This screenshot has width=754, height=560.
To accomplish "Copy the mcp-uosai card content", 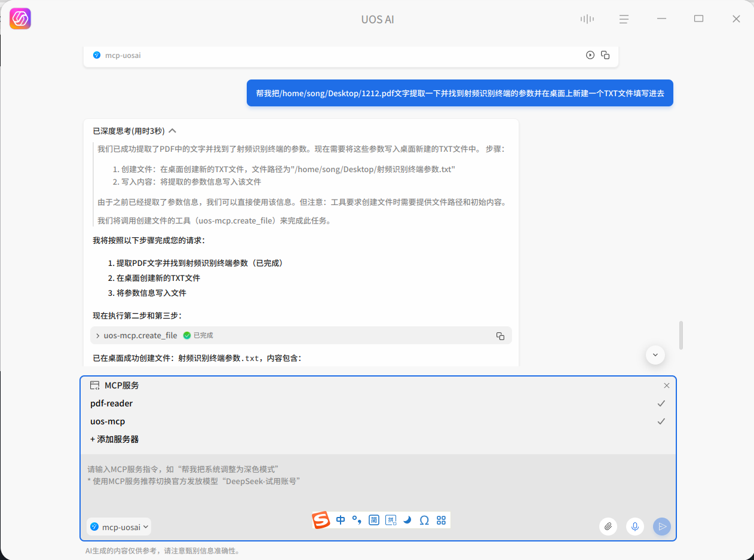I will point(605,55).
